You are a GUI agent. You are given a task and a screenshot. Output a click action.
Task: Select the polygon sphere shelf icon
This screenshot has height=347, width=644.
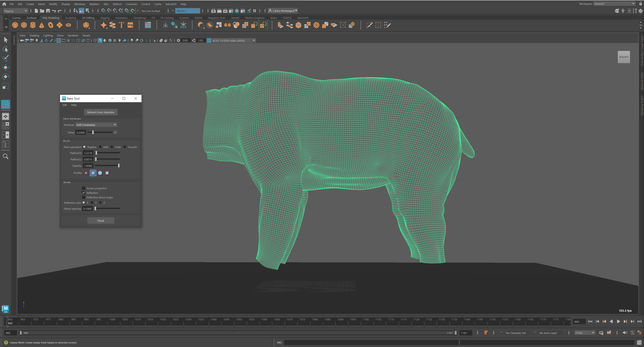pyautogui.click(x=15, y=25)
